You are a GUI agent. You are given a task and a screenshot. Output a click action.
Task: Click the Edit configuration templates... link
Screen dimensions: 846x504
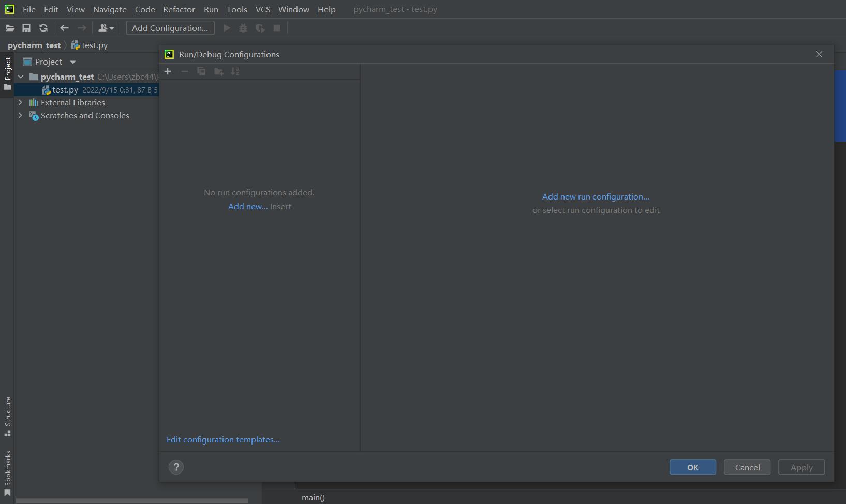click(223, 439)
